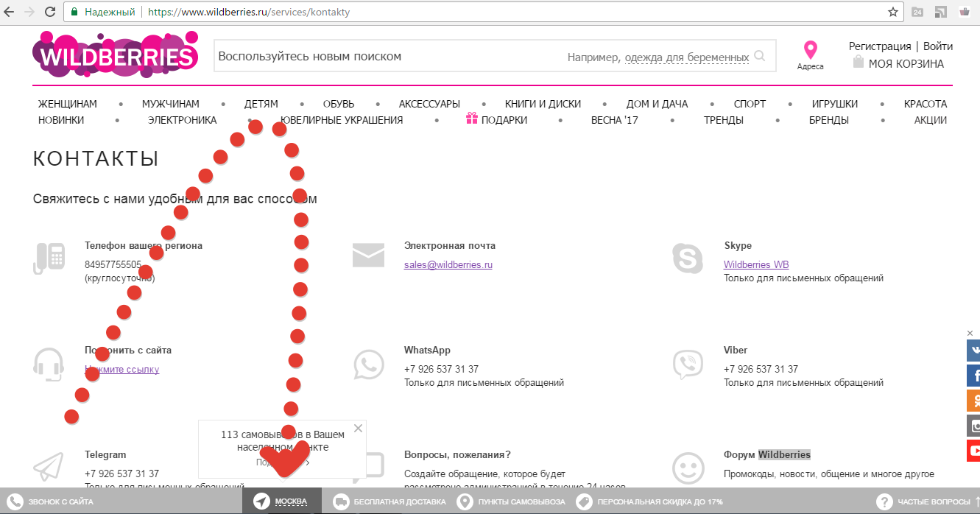980x514 pixels.
Task: Open the Детям menu
Action: (x=261, y=104)
